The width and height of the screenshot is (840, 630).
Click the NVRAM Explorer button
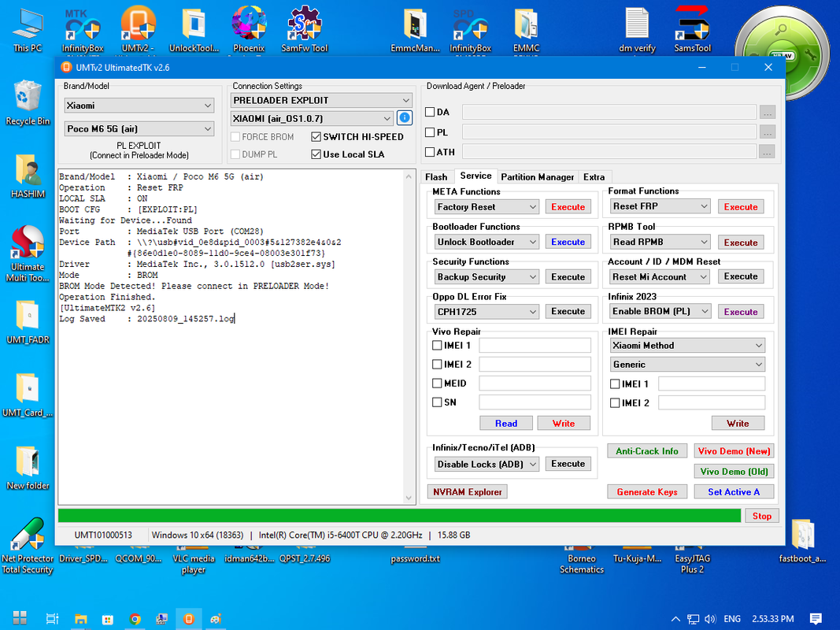tap(467, 491)
